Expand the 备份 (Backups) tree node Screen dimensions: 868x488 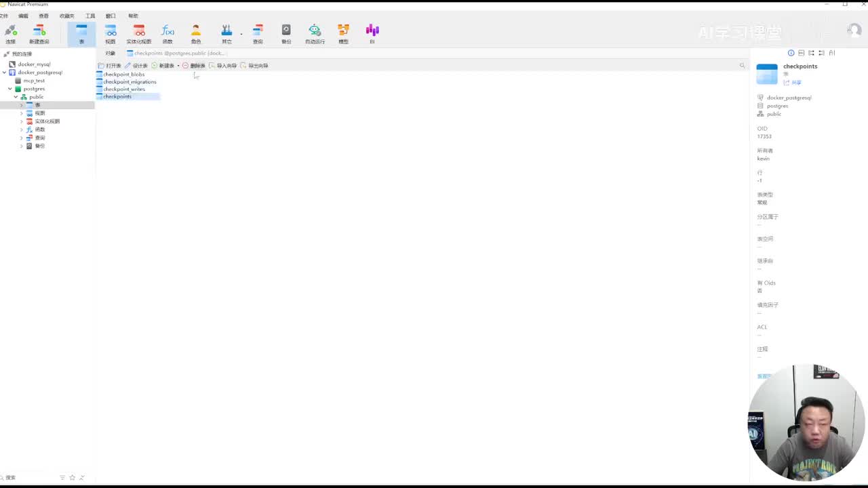21,146
